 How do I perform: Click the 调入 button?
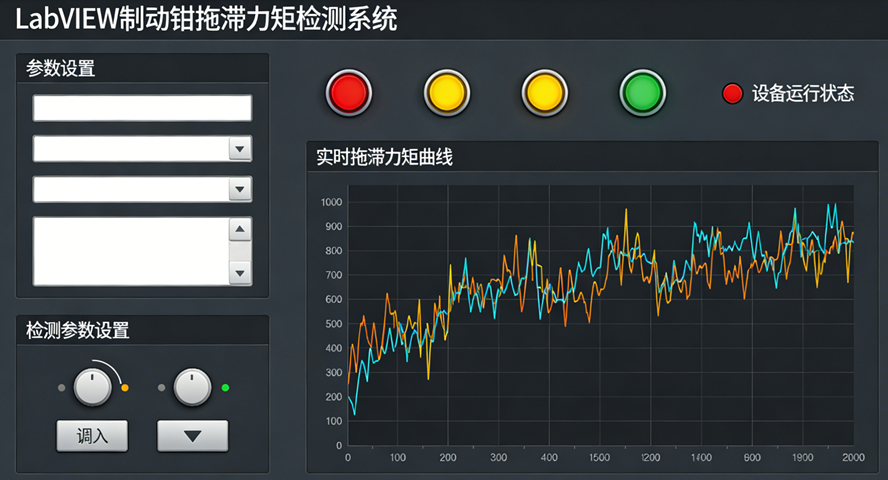point(92,436)
